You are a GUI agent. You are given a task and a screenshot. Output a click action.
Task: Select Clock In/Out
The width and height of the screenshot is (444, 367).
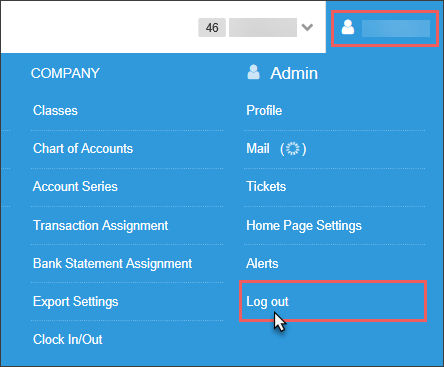tap(68, 340)
